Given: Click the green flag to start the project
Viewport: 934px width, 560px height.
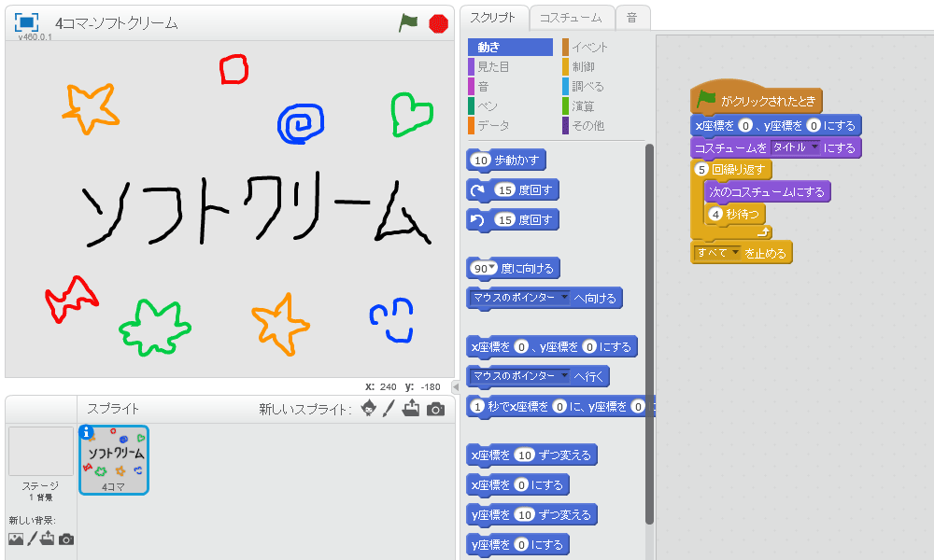Looking at the screenshot, I should point(408,23).
